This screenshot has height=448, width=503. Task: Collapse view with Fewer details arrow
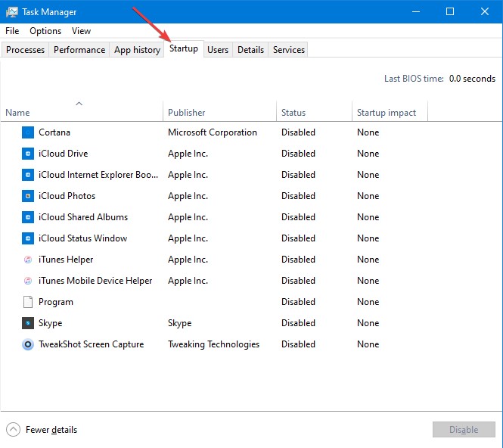(x=13, y=429)
